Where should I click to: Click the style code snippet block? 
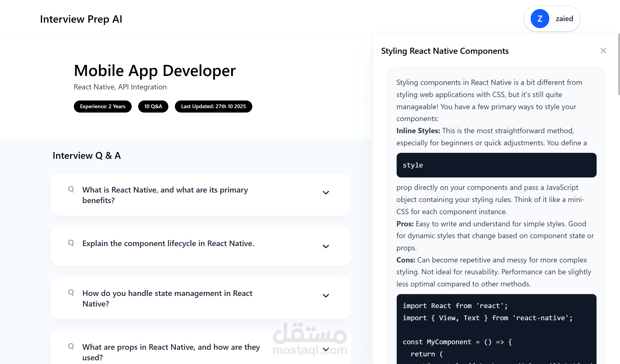(x=496, y=165)
